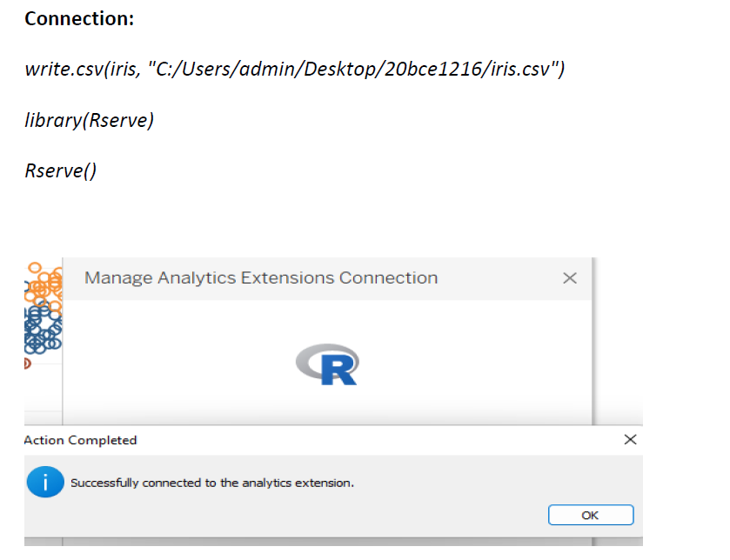Click the library(Rserve) code line
Viewport: 730px width, 560px height.
(90, 121)
